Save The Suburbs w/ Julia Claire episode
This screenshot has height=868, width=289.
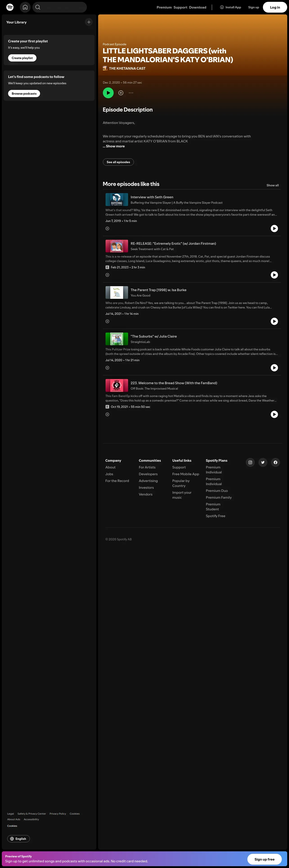pos(107,368)
